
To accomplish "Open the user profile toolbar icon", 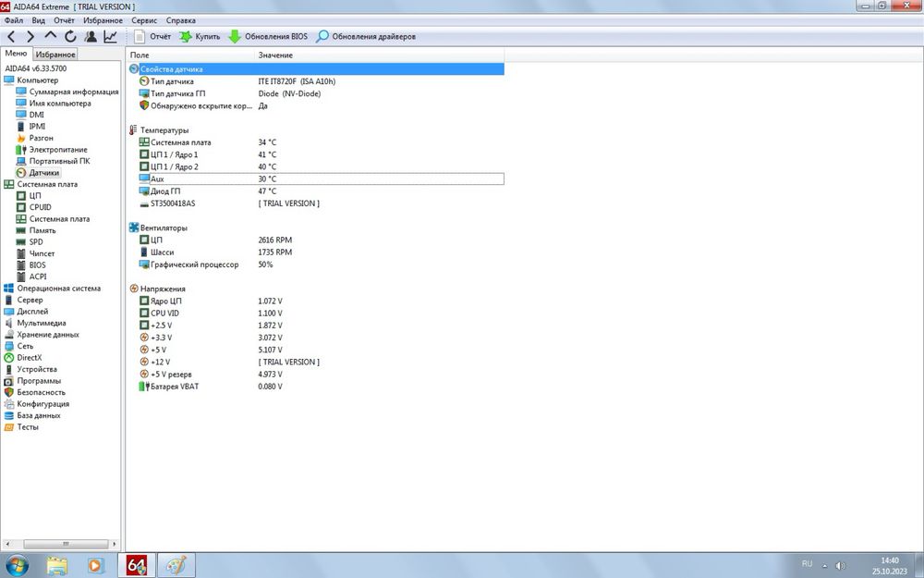I will click(x=91, y=37).
